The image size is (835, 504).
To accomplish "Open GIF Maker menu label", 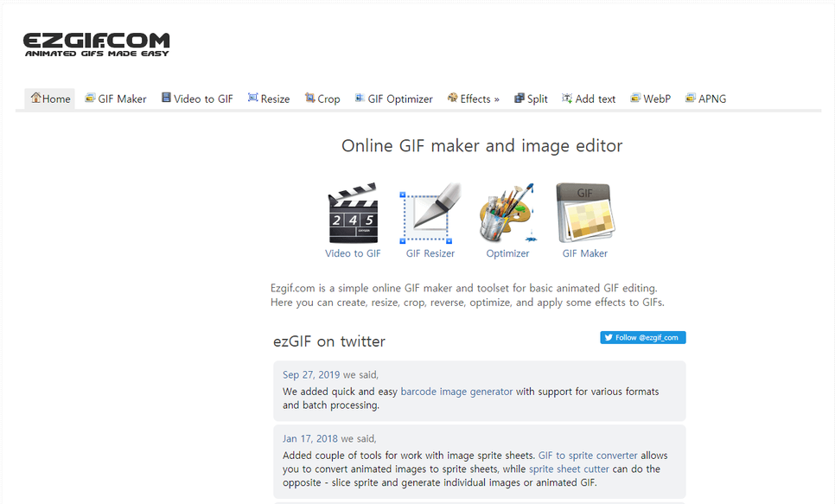I will pos(122,99).
